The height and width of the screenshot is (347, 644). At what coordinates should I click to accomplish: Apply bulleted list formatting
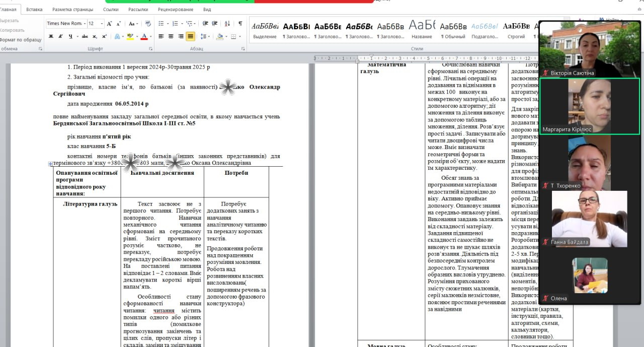click(160, 24)
